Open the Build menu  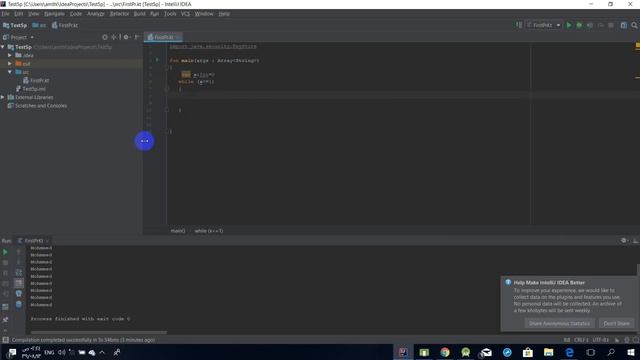tap(140, 14)
